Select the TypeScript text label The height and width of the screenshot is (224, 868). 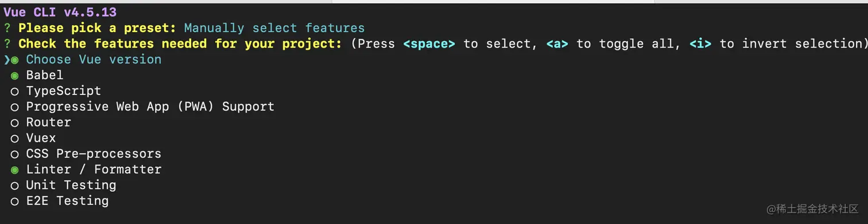pyautogui.click(x=63, y=91)
